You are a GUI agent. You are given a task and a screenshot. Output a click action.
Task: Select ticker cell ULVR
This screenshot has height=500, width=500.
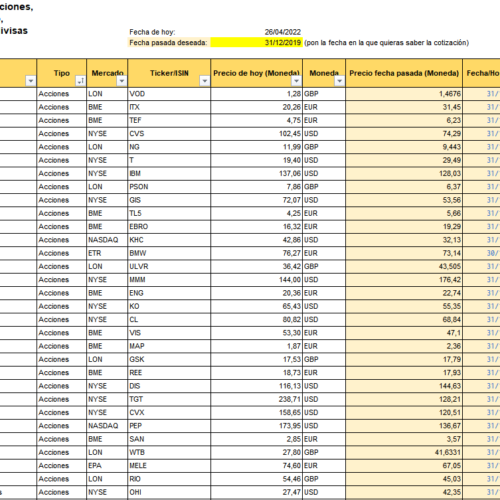pyautogui.click(x=169, y=267)
